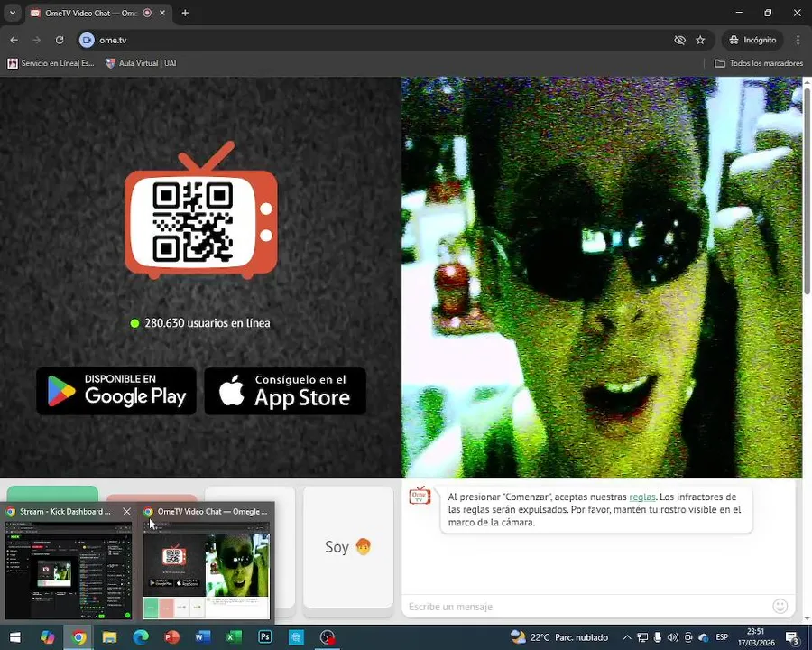The image size is (812, 650).
Task: Launch Copilot from the taskbar
Action: coord(47,637)
